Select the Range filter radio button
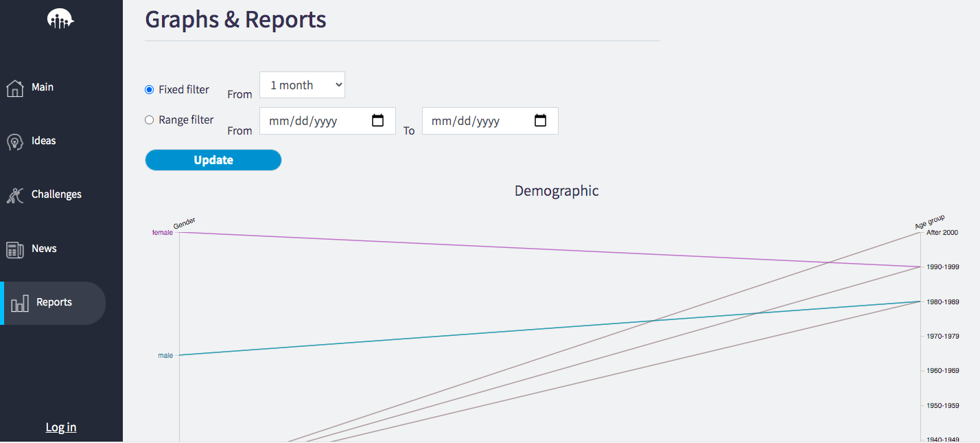 click(x=149, y=120)
